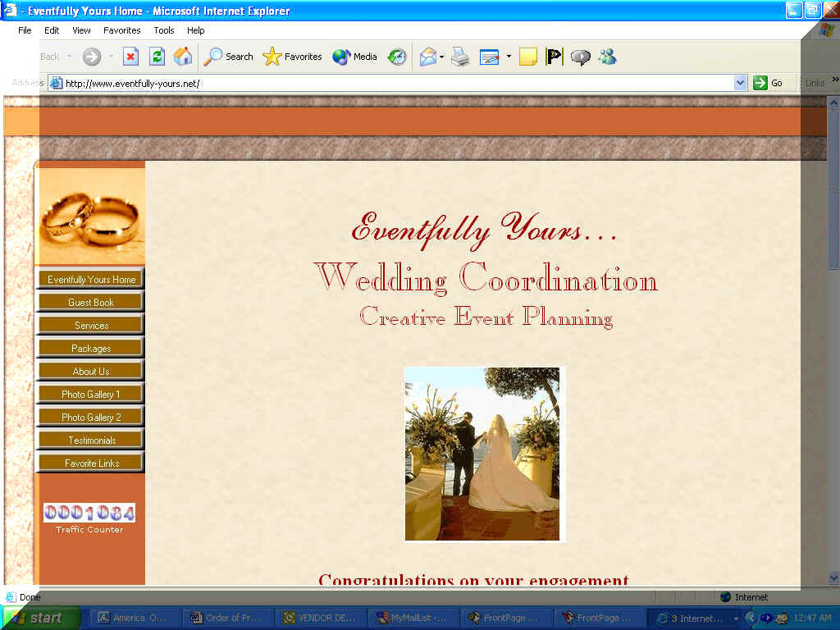The height and width of the screenshot is (630, 840).
Task: Expand the Edit toolbar button dropdown arrow
Action: click(509, 57)
